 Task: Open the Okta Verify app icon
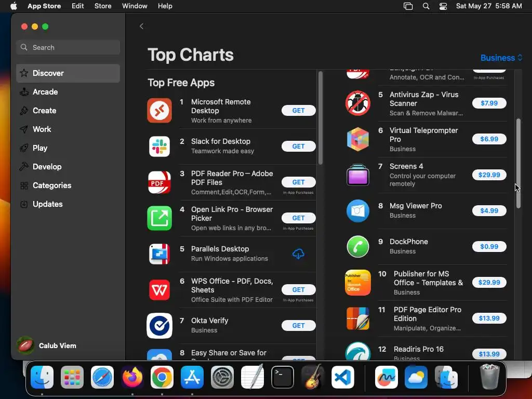point(159,326)
